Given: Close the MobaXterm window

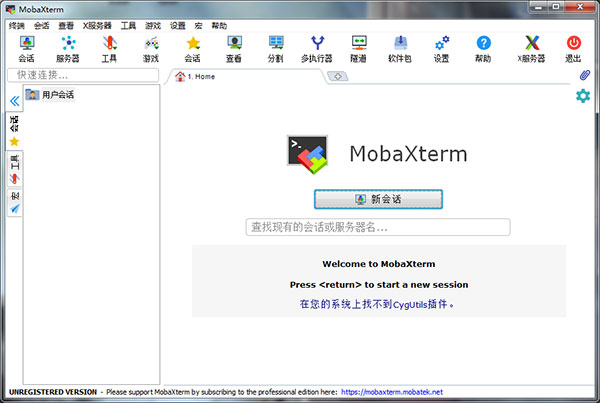Looking at the screenshot, I should coord(580,7).
